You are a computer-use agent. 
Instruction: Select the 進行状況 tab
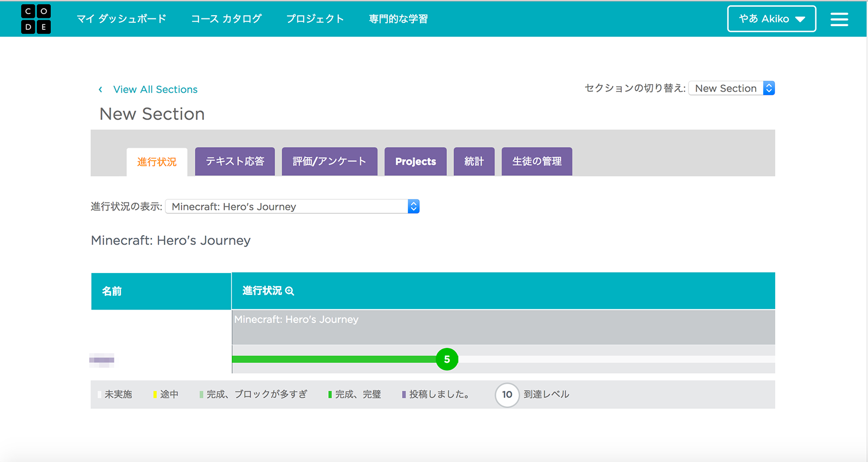tap(157, 162)
